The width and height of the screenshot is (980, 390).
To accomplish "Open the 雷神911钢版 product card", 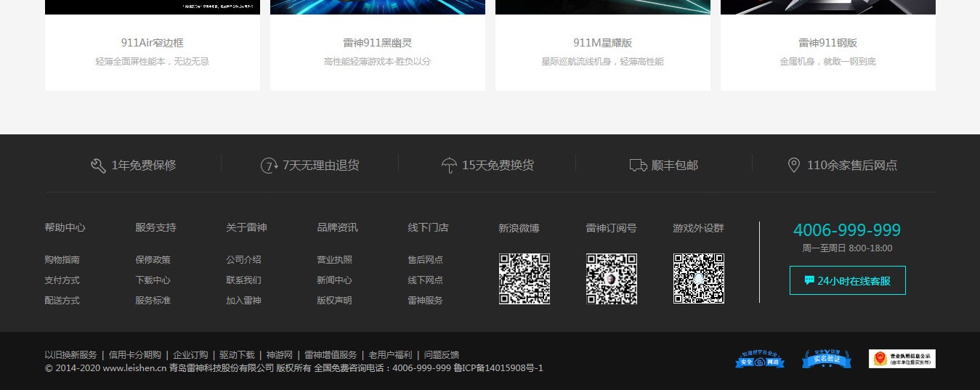I will [x=828, y=45].
